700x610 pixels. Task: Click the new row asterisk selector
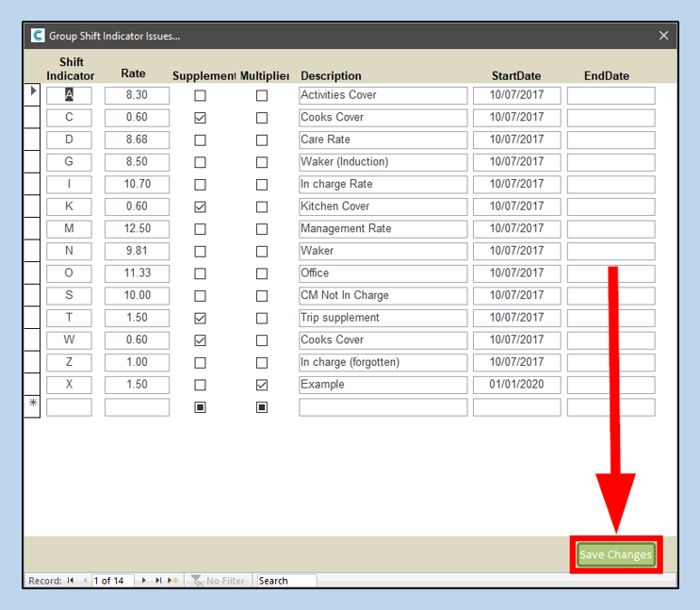pyautogui.click(x=32, y=406)
